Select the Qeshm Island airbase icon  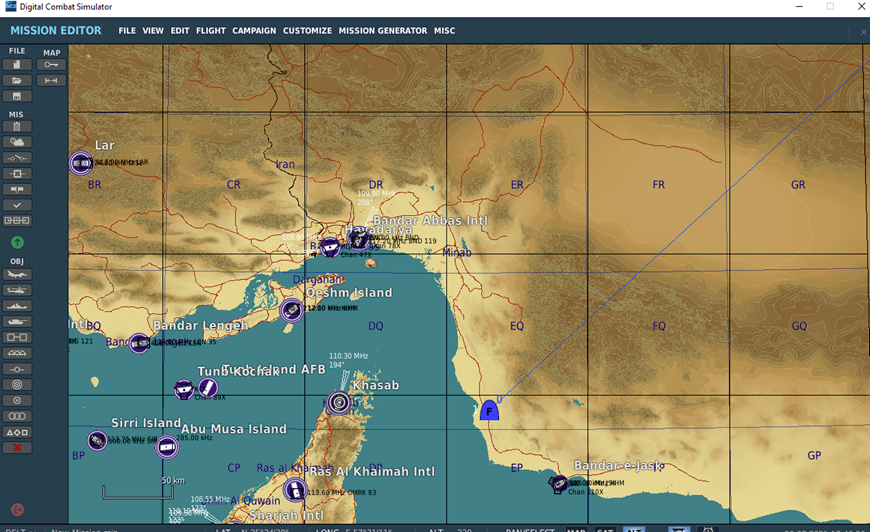click(x=291, y=311)
